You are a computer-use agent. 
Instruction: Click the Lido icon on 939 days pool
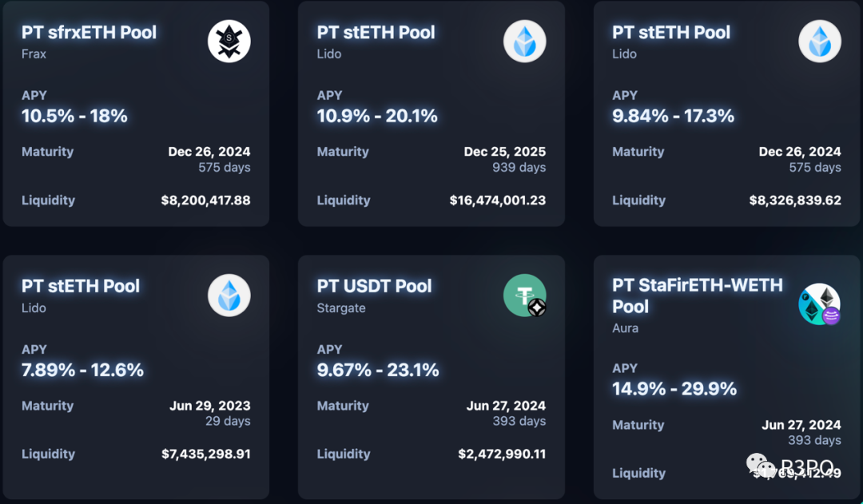(x=524, y=42)
